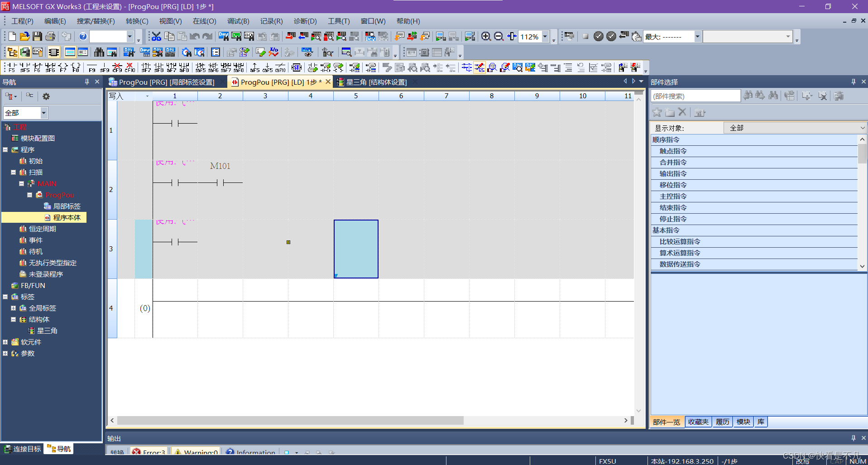
Task: Collapse the MAIN tree node
Action: click(21, 183)
